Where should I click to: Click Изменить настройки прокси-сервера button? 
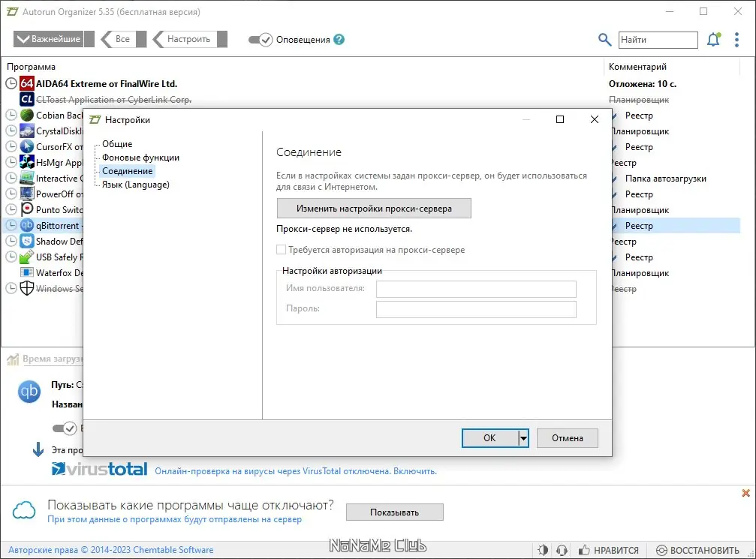(374, 208)
